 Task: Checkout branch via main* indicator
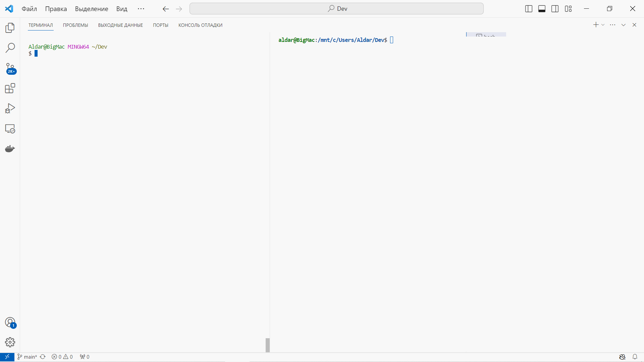click(27, 357)
